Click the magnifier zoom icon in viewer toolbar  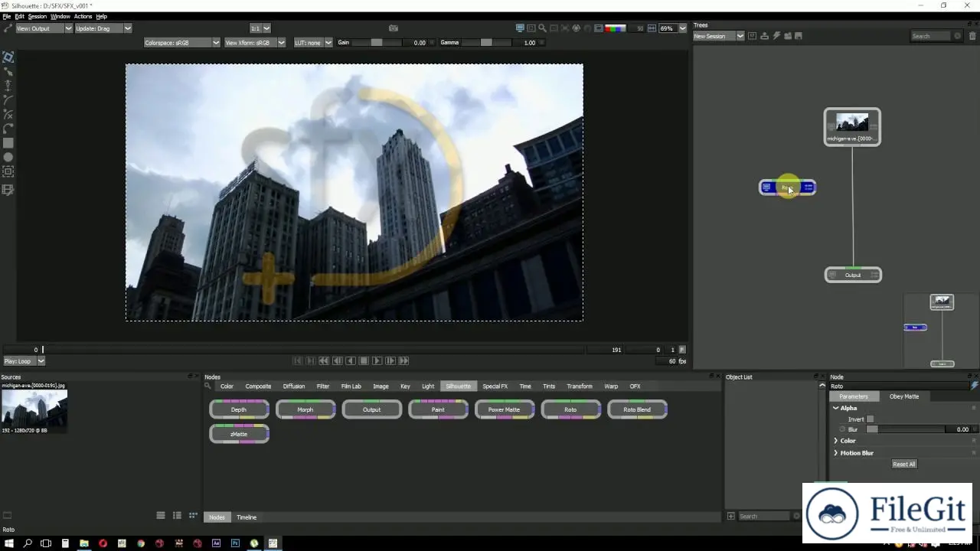(x=542, y=28)
